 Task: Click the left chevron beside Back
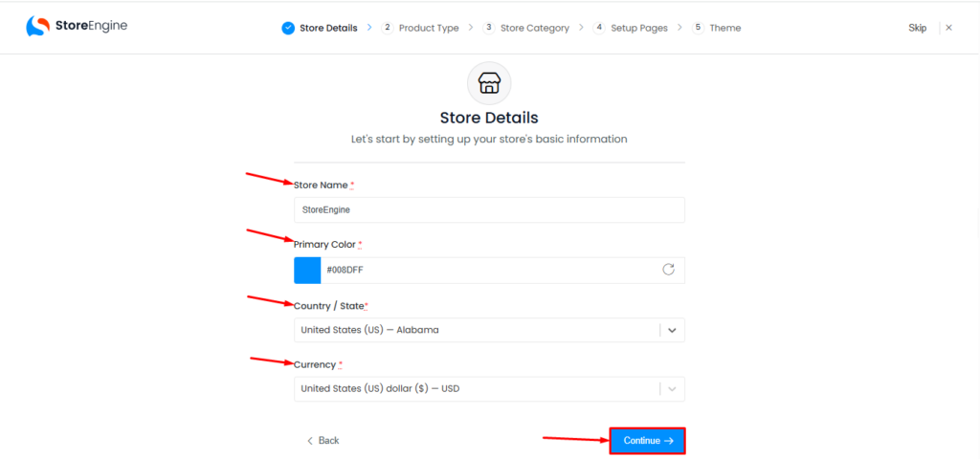click(310, 441)
